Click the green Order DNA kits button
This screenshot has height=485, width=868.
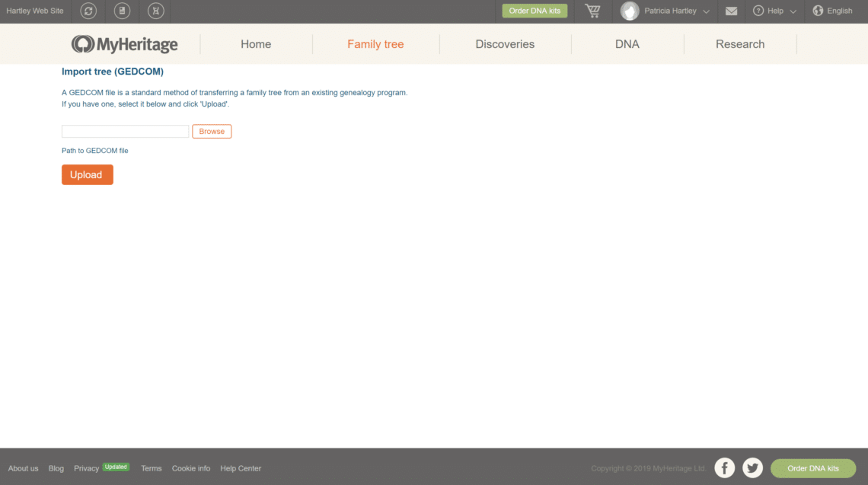[x=534, y=11]
